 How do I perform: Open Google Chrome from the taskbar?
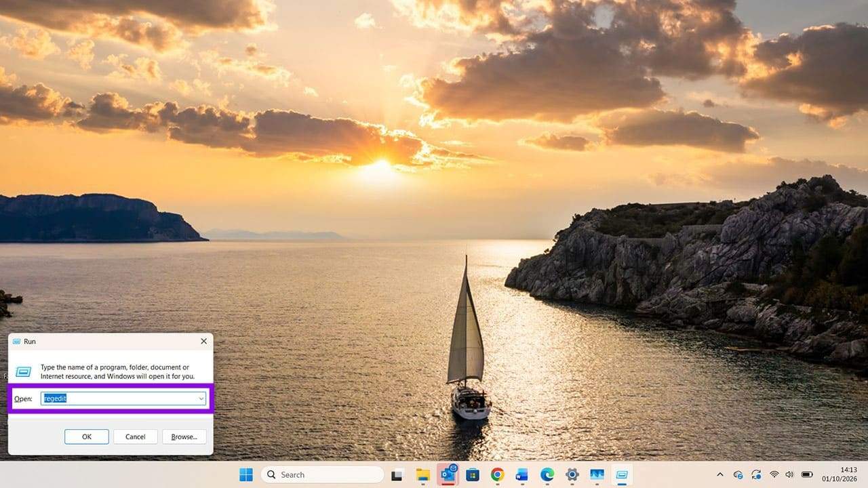click(497, 474)
